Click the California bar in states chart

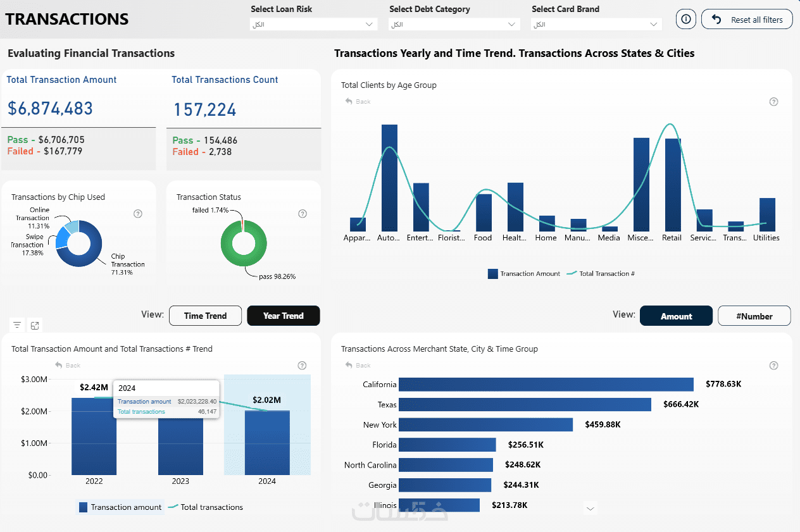click(x=546, y=385)
